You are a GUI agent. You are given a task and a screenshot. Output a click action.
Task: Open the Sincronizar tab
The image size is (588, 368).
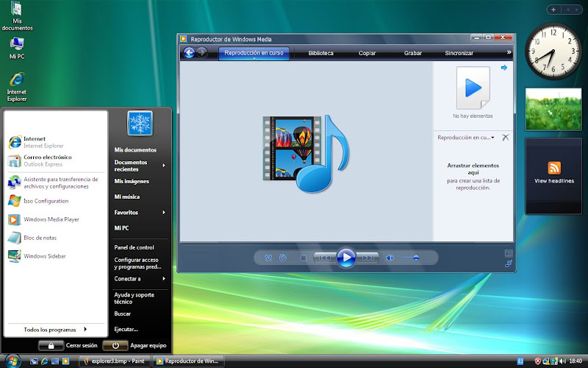click(459, 53)
